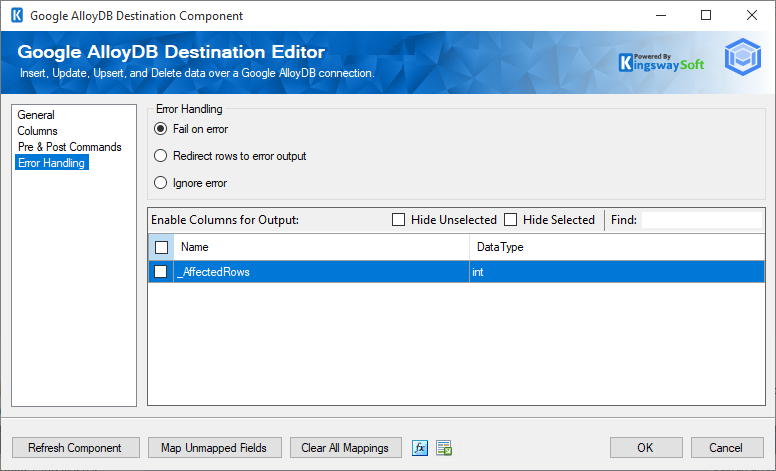Screen dimensions: 776x471
Task: Click the blue hexagon cube icon
Action: 743,57
